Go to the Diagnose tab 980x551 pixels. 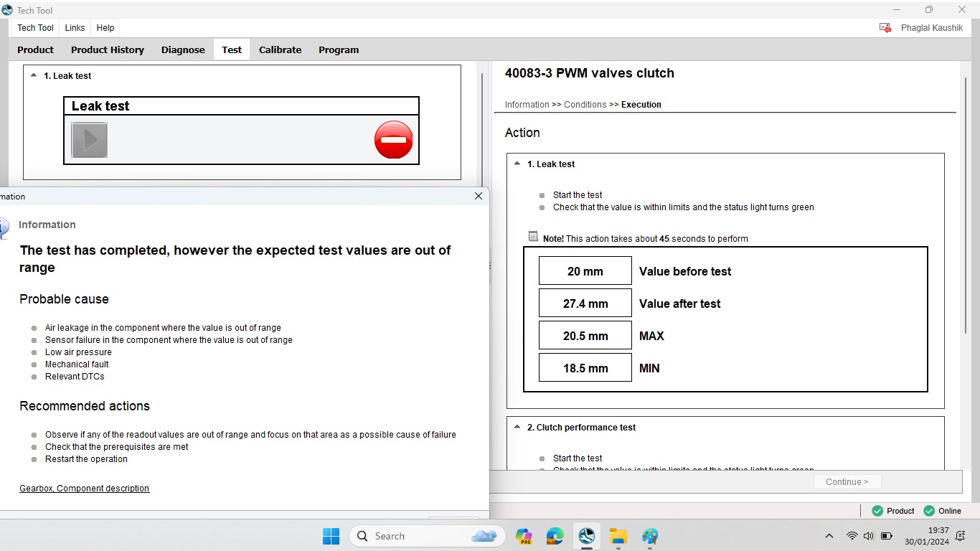click(x=183, y=50)
